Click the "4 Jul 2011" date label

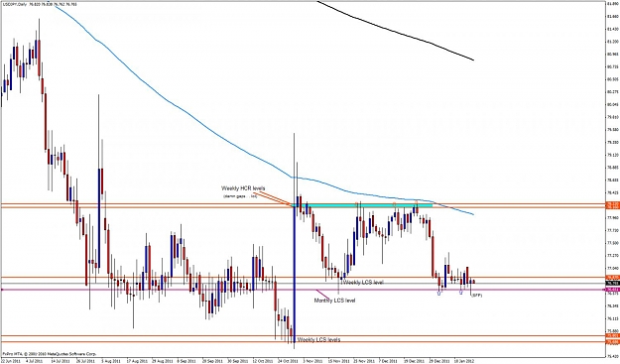point(34,361)
